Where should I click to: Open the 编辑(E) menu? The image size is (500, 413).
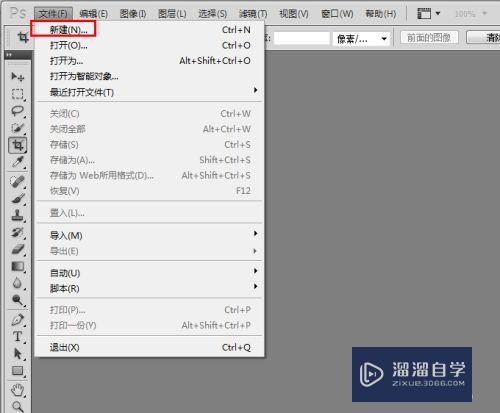[93, 14]
